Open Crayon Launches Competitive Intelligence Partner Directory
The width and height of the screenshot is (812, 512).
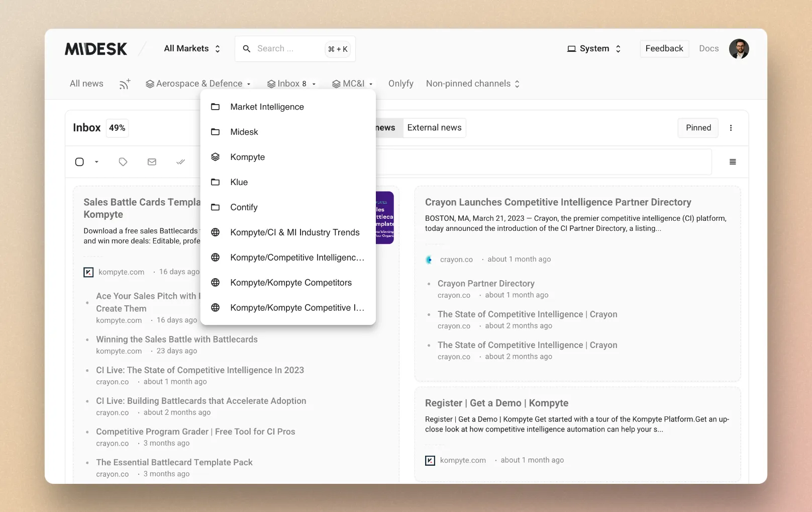[x=558, y=202]
